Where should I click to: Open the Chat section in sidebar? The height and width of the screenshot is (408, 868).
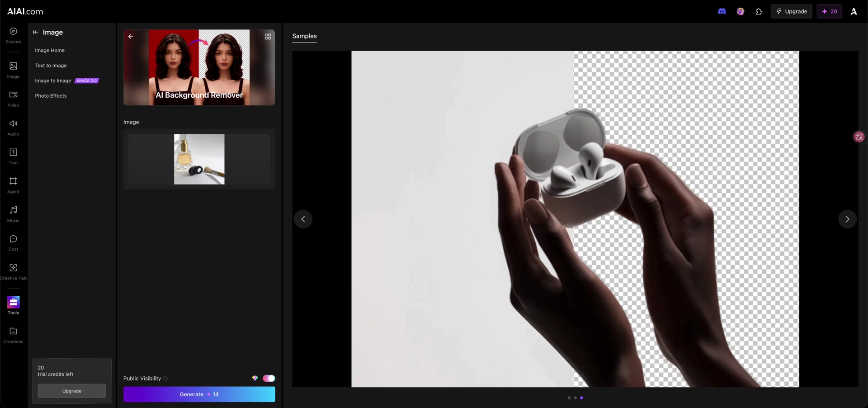13,243
